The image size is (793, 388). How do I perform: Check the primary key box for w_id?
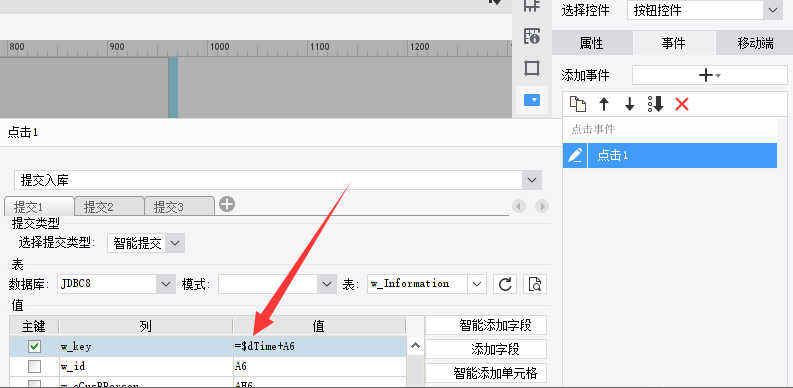(34, 366)
